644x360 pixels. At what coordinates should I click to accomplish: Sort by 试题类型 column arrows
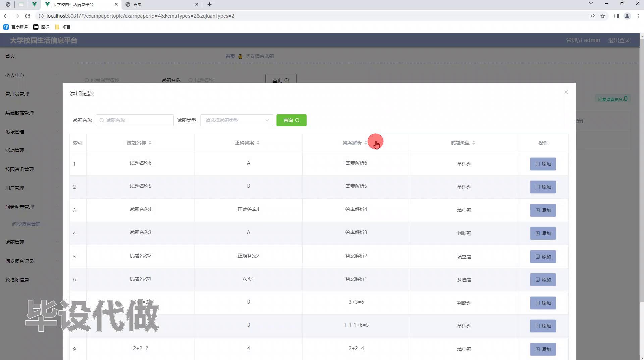pos(474,143)
